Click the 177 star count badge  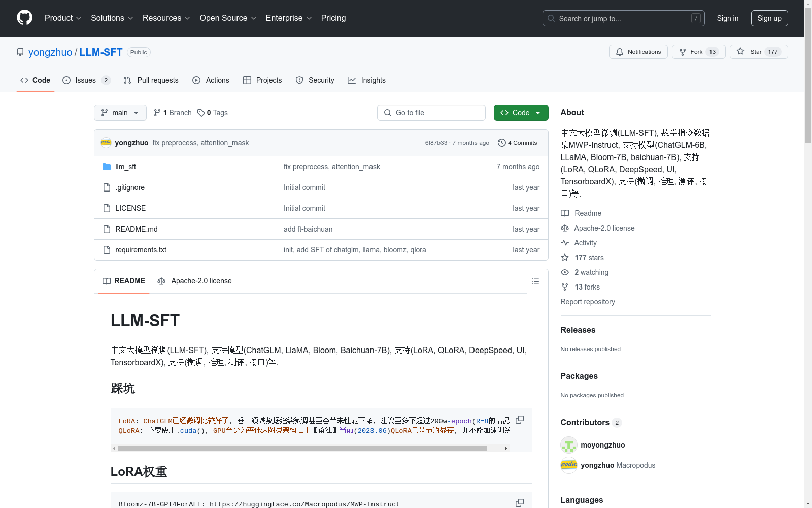(773, 52)
